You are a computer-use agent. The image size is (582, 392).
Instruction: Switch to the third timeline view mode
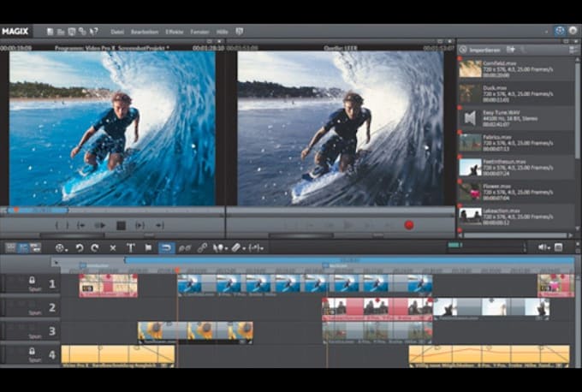coord(36,247)
